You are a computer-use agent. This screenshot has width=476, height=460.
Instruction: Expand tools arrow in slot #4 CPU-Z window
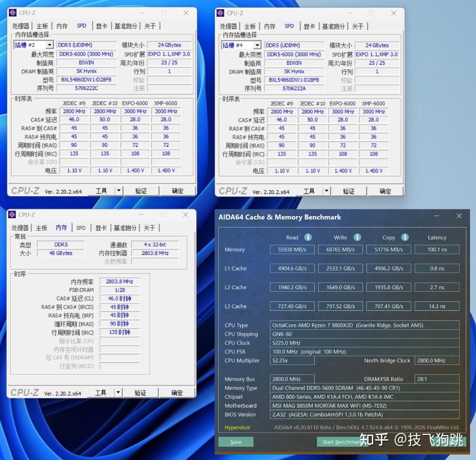[326, 191]
